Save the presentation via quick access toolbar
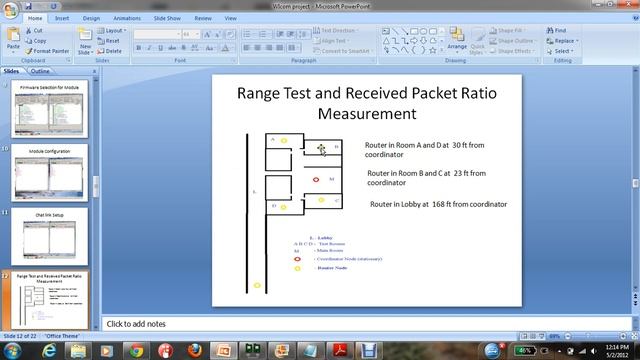Image resolution: width=640 pixels, height=360 pixels. 29,6
